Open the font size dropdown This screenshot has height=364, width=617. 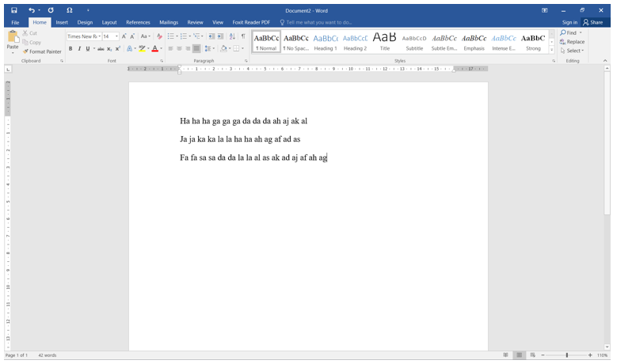point(117,36)
